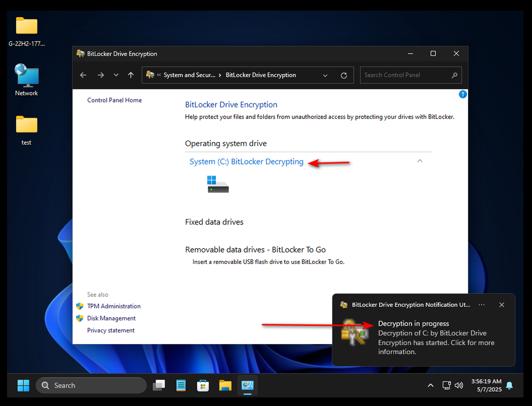The image size is (532, 406).
Task: Open File Explorer from the taskbar
Action: tap(225, 385)
